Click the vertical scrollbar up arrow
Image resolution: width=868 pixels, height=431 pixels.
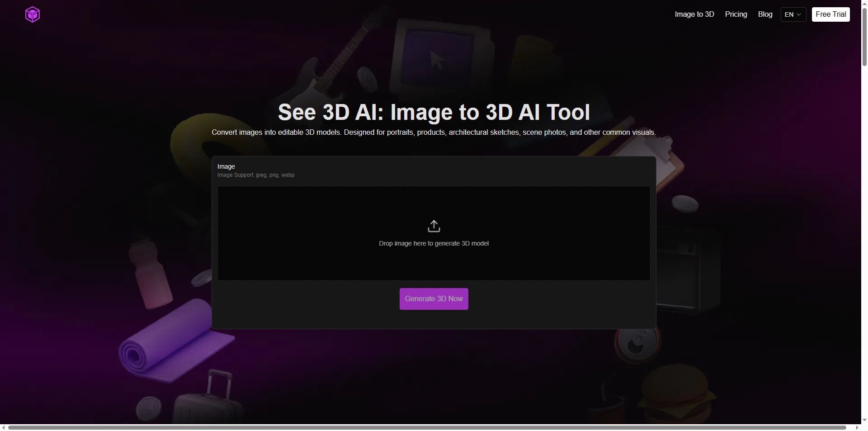click(864, 3)
